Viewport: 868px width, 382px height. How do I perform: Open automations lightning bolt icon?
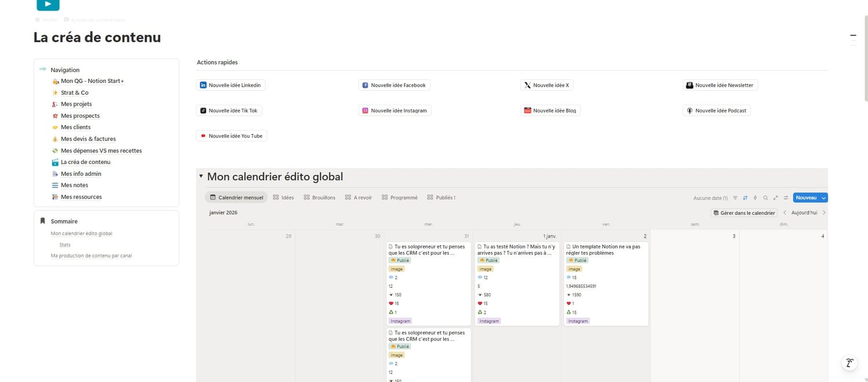[x=755, y=198]
